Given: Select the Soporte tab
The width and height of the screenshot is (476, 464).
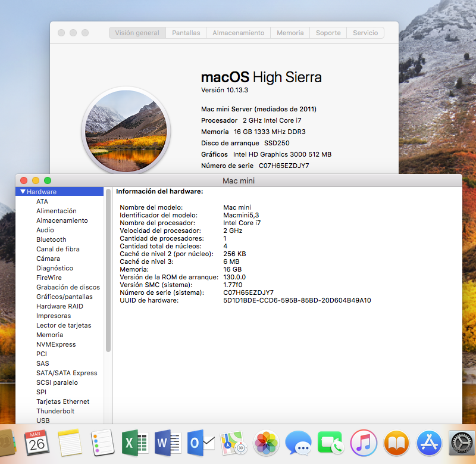Looking at the screenshot, I should click(328, 33).
